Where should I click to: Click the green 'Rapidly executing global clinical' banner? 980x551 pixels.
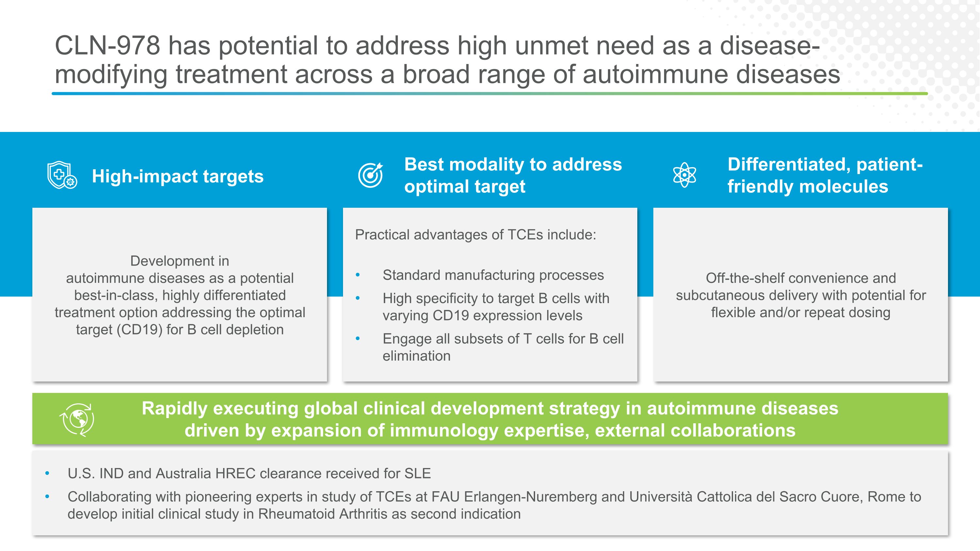coord(490,419)
